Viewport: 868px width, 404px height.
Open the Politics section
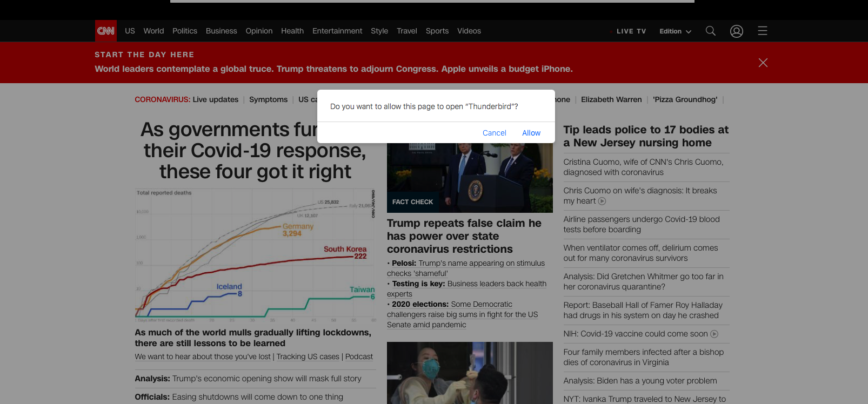(x=185, y=31)
